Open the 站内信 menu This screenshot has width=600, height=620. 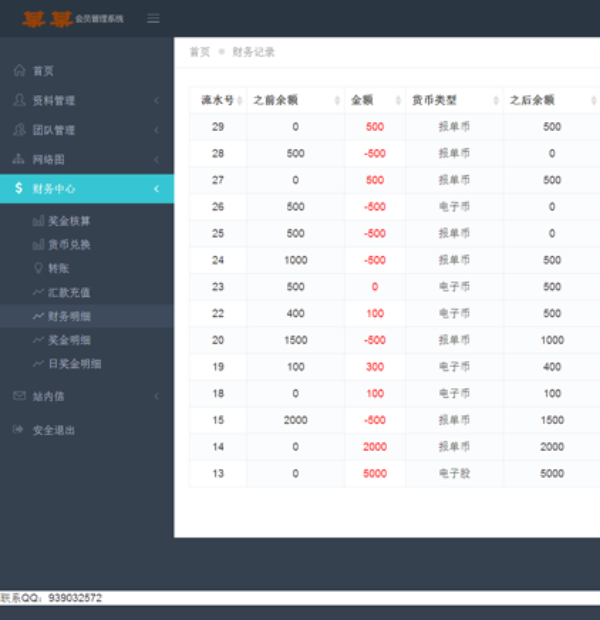pos(87,396)
